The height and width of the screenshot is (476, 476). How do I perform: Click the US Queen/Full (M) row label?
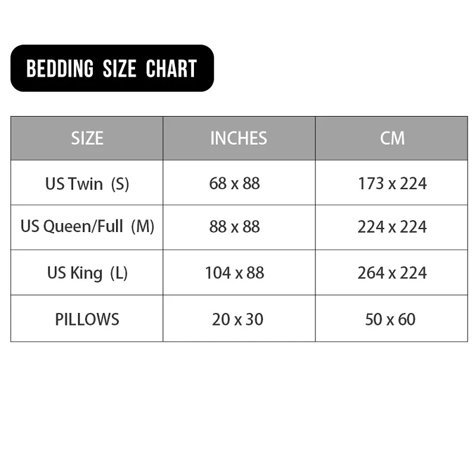(87, 227)
